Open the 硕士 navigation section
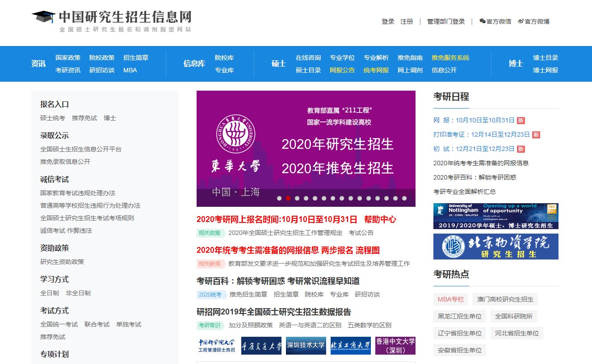 click(278, 63)
